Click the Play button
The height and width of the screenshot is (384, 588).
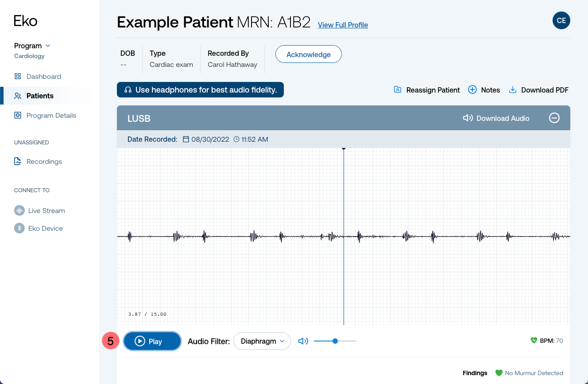click(152, 341)
